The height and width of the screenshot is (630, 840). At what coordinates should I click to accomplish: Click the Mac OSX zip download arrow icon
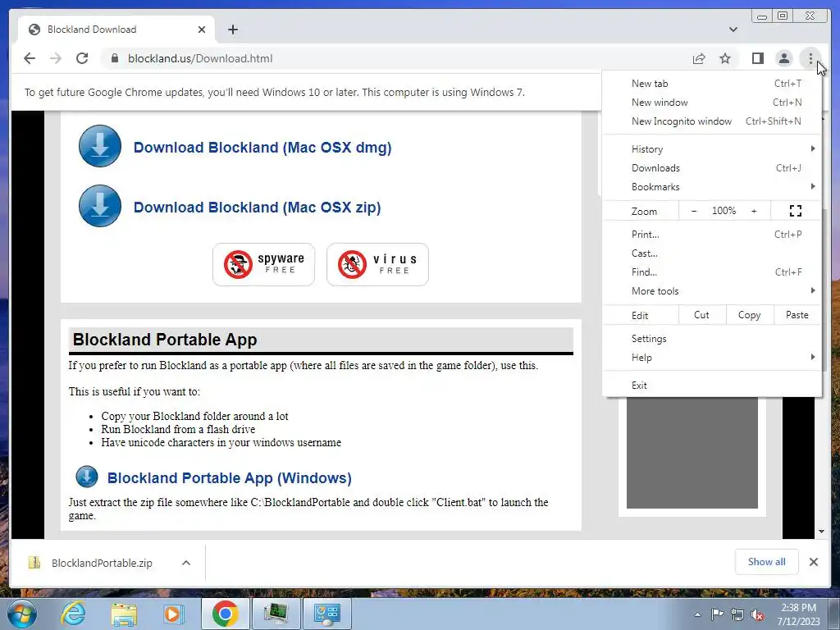click(100, 206)
